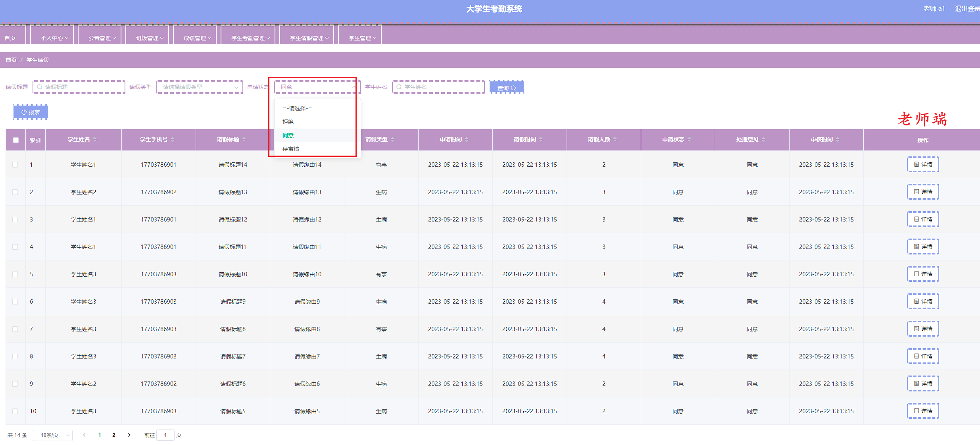This screenshot has height=445, width=980.
Task: Choose 待审核 from status dropdown list
Action: 291,149
